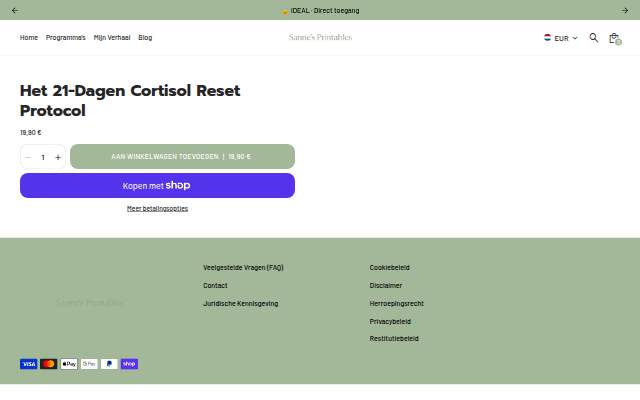
Task: Go to the Home menu item
Action: pos(29,38)
